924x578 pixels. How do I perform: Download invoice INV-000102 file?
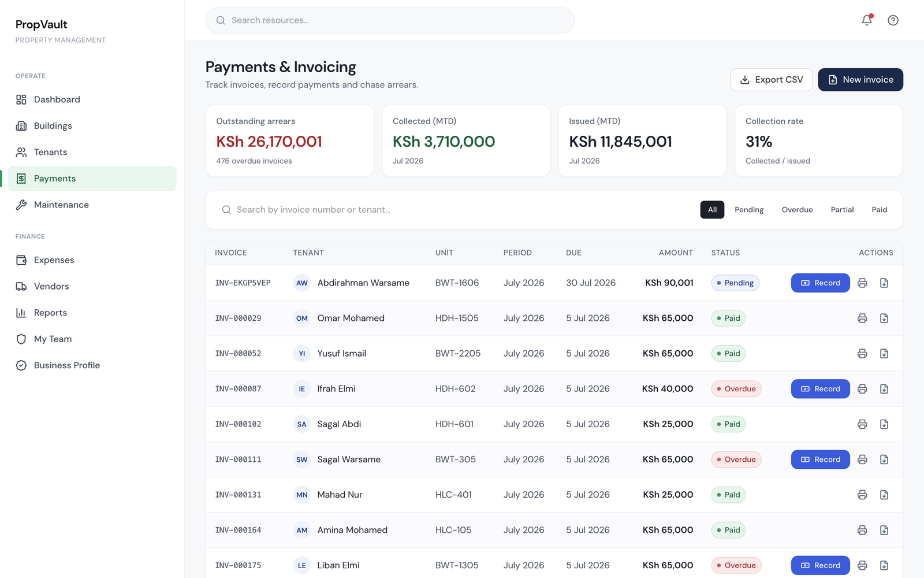coord(884,424)
